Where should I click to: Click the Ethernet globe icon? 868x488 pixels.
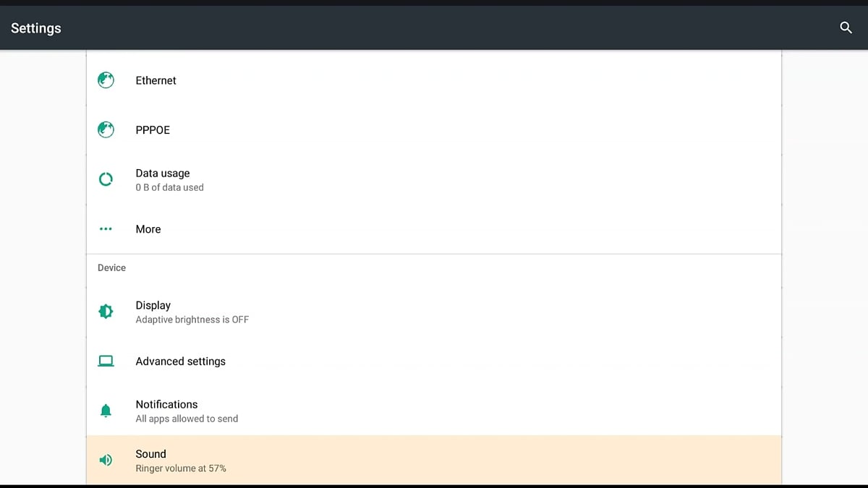[x=106, y=80]
